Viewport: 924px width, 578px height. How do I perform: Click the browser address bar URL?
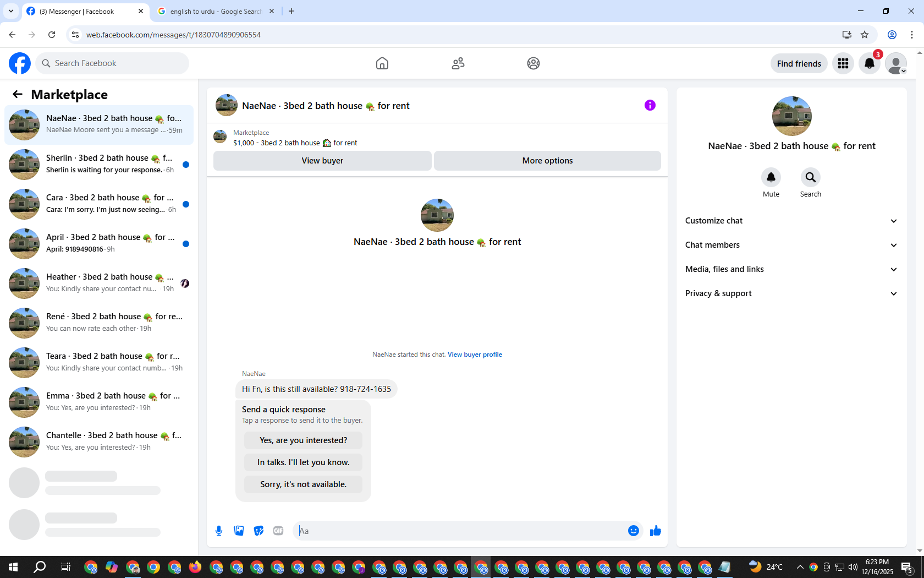coord(173,35)
